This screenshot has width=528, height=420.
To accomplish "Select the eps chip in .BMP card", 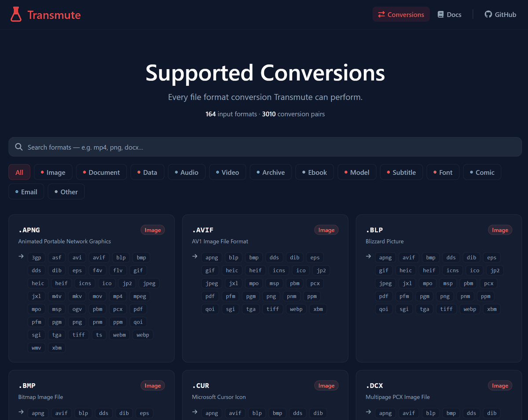I will (x=144, y=413).
